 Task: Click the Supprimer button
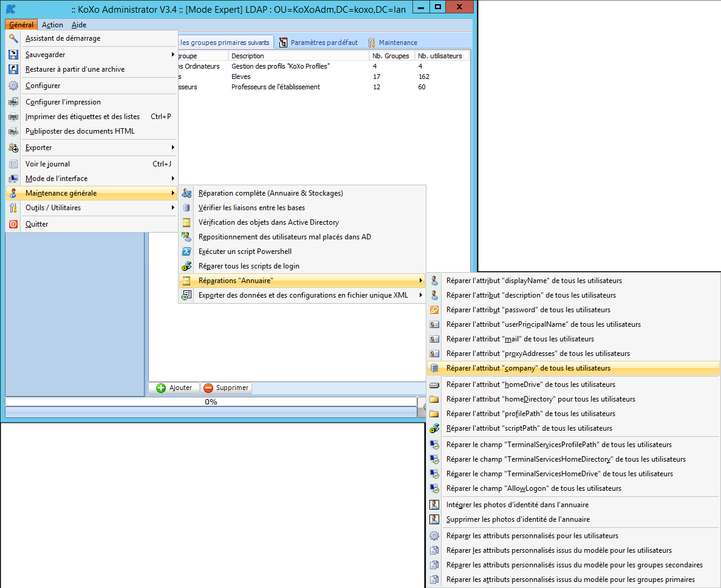(x=226, y=388)
